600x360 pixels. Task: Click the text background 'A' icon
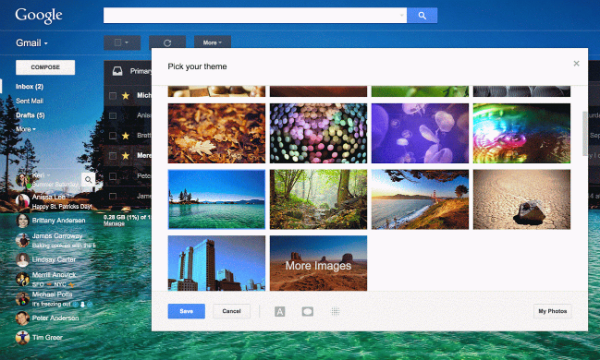pos(280,312)
